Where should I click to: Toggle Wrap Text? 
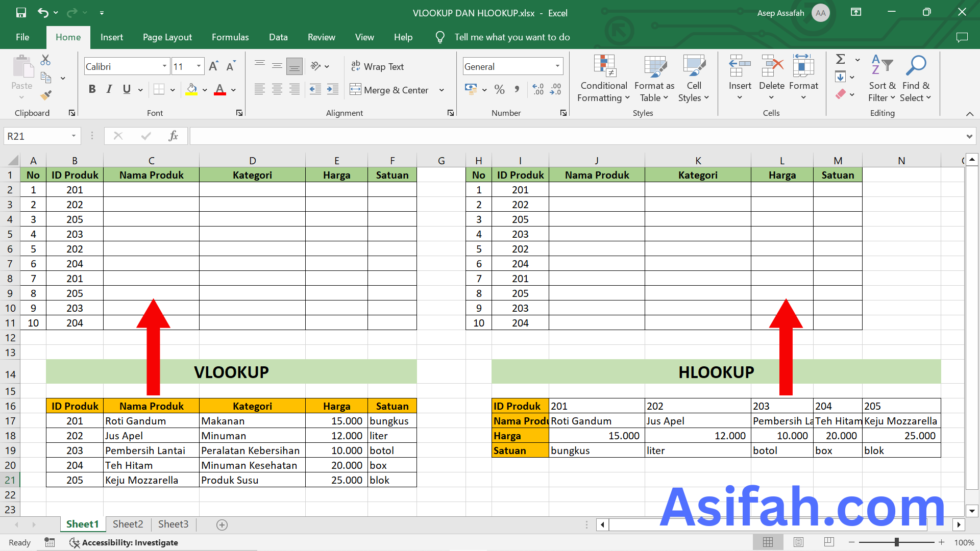point(377,66)
